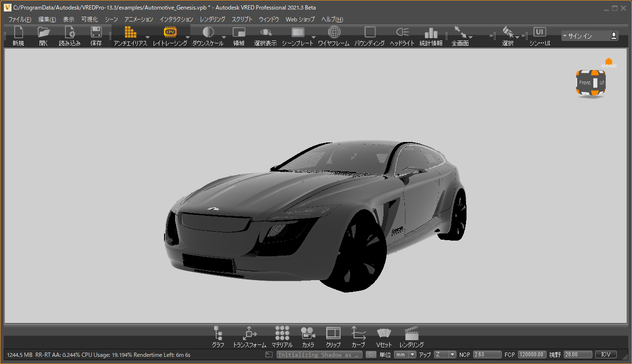The image size is (632, 364).
Task: Open the 可視化 menu
Action: [x=89, y=20]
